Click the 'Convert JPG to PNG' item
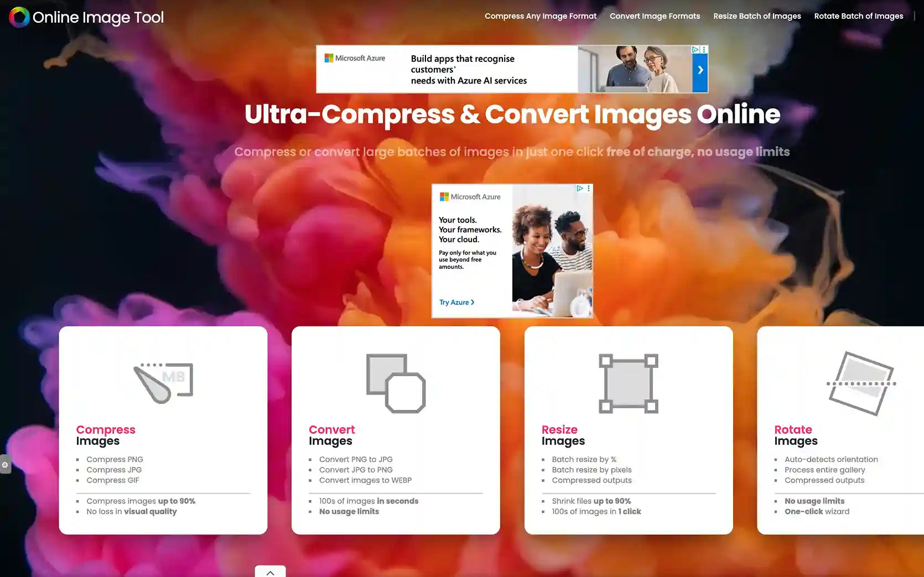Screen dimensions: 924x577 (356, 470)
